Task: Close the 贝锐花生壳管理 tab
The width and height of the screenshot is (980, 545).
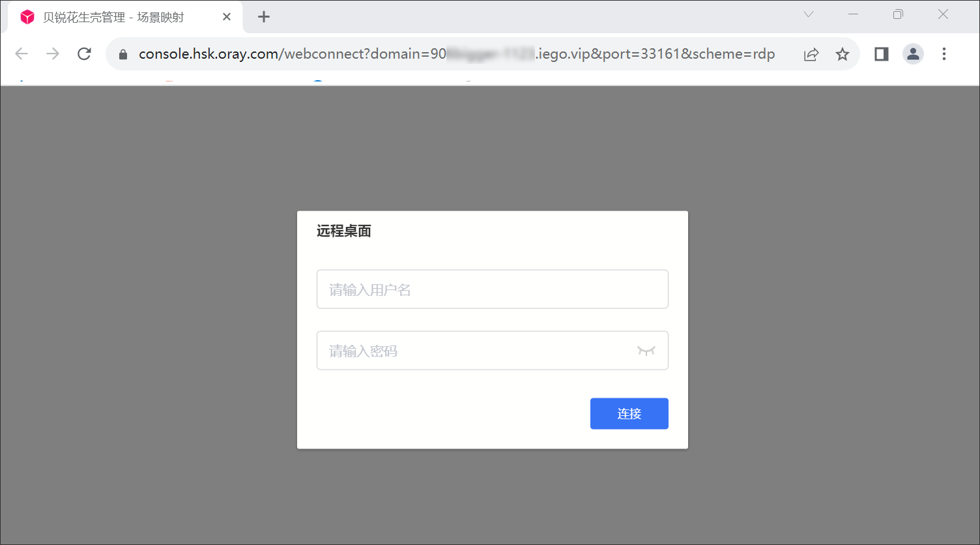Action: pyautogui.click(x=227, y=17)
